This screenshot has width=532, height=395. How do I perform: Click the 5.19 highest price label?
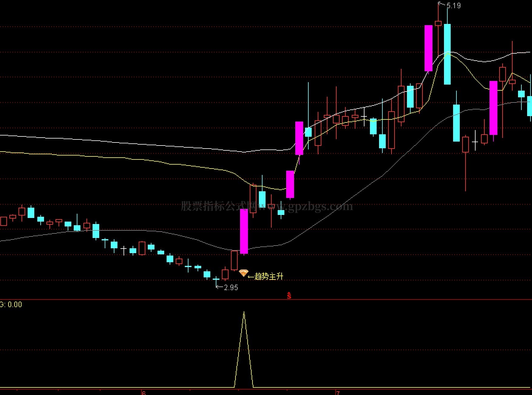(x=454, y=5)
